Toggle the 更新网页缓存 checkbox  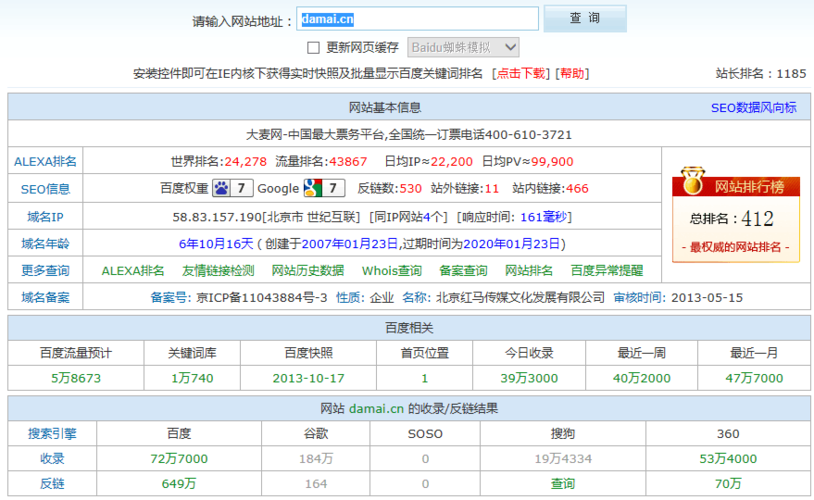313,48
